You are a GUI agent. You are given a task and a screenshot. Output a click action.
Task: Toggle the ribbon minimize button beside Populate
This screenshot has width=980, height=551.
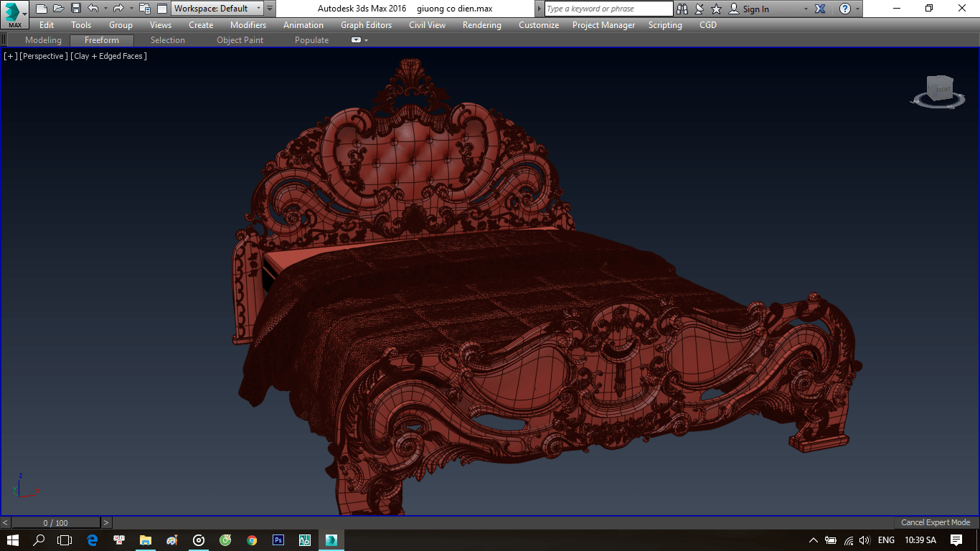(357, 40)
